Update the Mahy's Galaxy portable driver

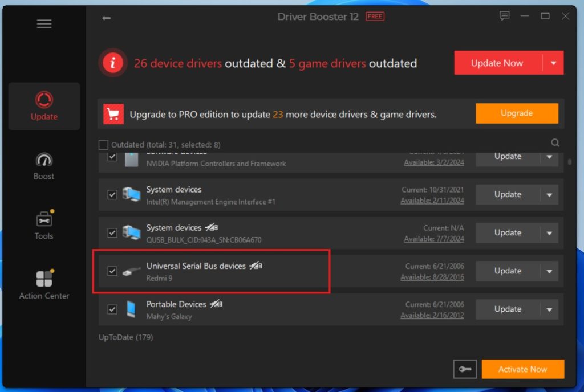click(508, 309)
